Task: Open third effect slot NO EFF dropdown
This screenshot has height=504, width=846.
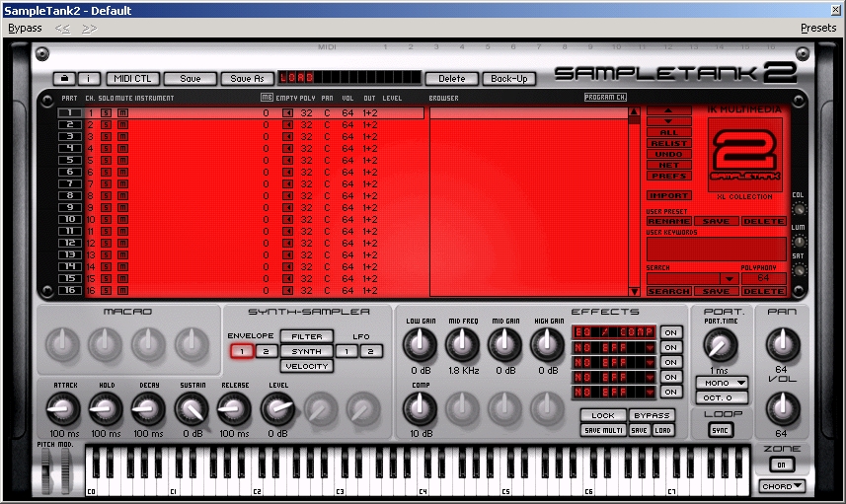Action: point(651,362)
